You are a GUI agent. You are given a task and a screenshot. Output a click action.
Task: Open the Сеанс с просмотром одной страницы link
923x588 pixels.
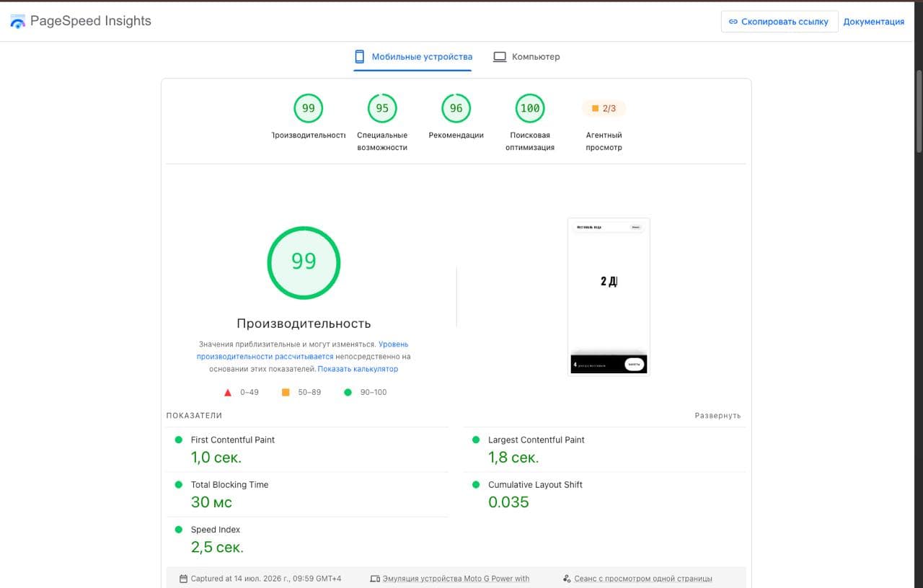[643, 579]
